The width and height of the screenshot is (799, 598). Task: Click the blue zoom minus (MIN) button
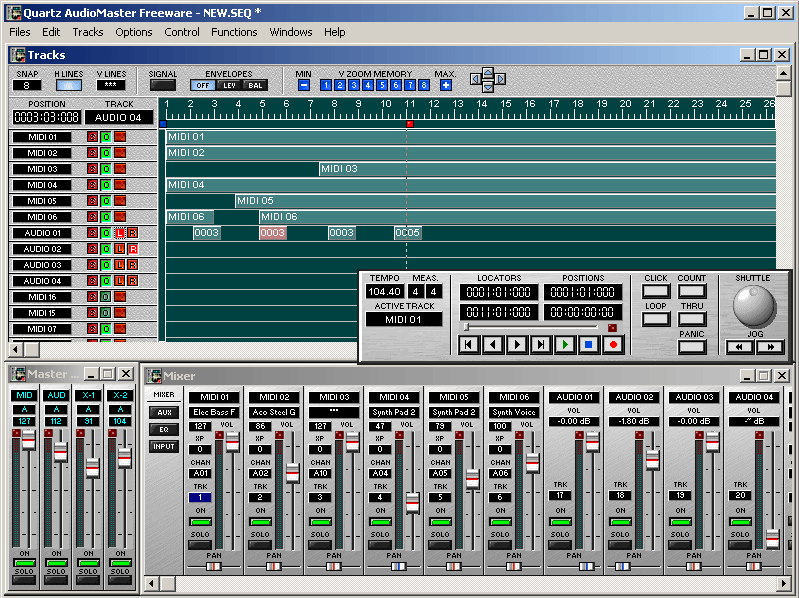point(304,85)
